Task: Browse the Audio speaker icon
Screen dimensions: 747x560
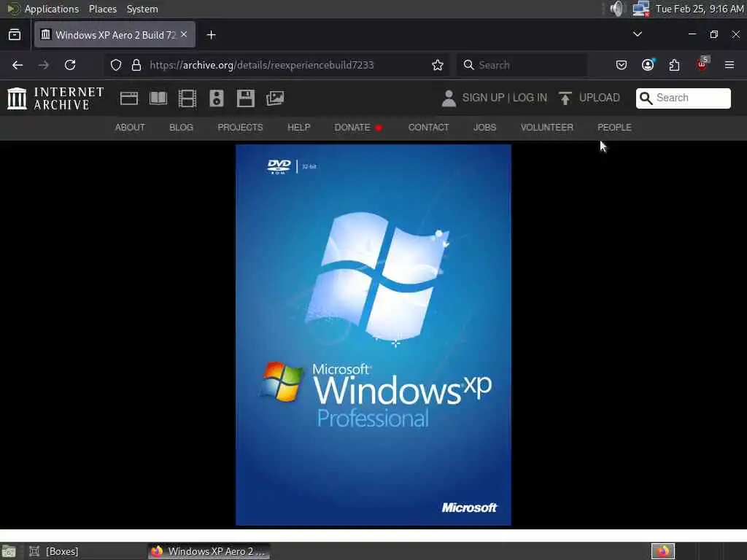Action: (x=216, y=98)
